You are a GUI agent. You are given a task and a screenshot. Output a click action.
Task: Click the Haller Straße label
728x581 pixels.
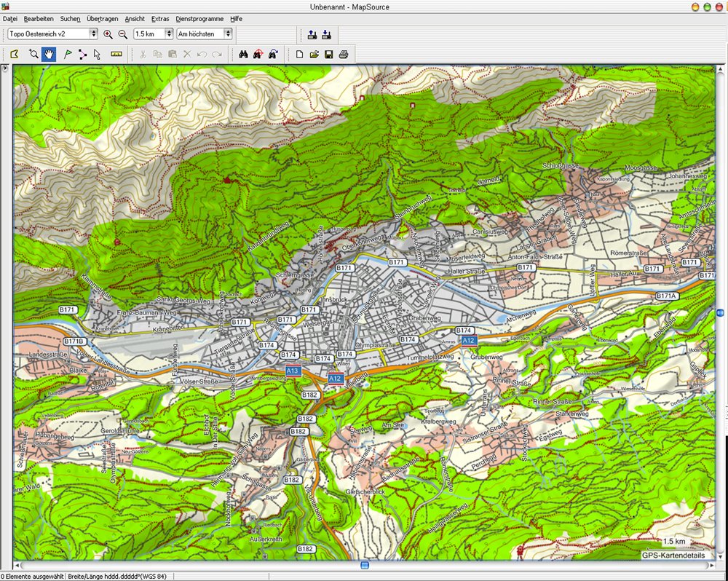467,271
